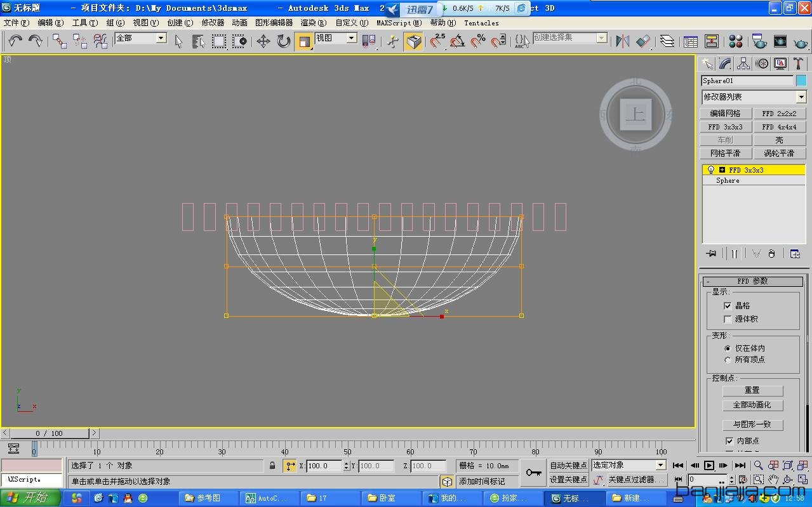Image resolution: width=812 pixels, height=507 pixels.
Task: Click the Undo arrow icon
Action: click(15, 41)
